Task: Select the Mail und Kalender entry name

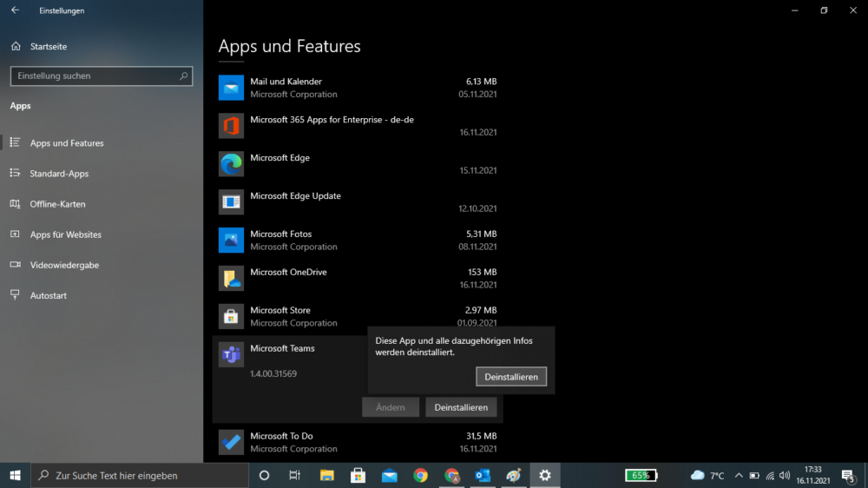Action: pyautogui.click(x=286, y=82)
